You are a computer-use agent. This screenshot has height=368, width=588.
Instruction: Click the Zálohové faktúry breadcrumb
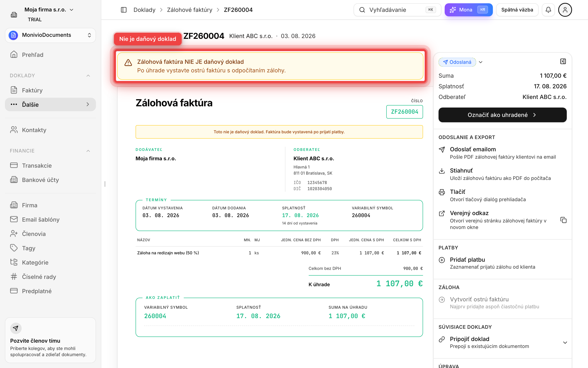(189, 10)
